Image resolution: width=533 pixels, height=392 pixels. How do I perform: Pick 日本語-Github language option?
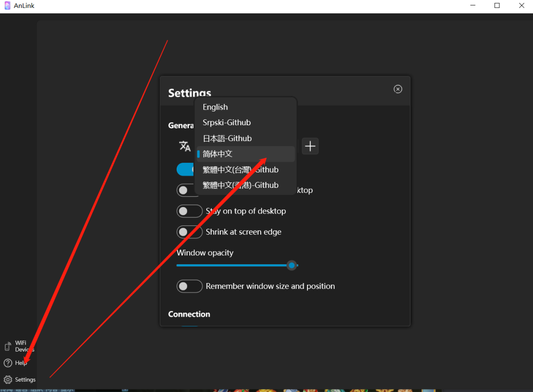pyautogui.click(x=245, y=138)
